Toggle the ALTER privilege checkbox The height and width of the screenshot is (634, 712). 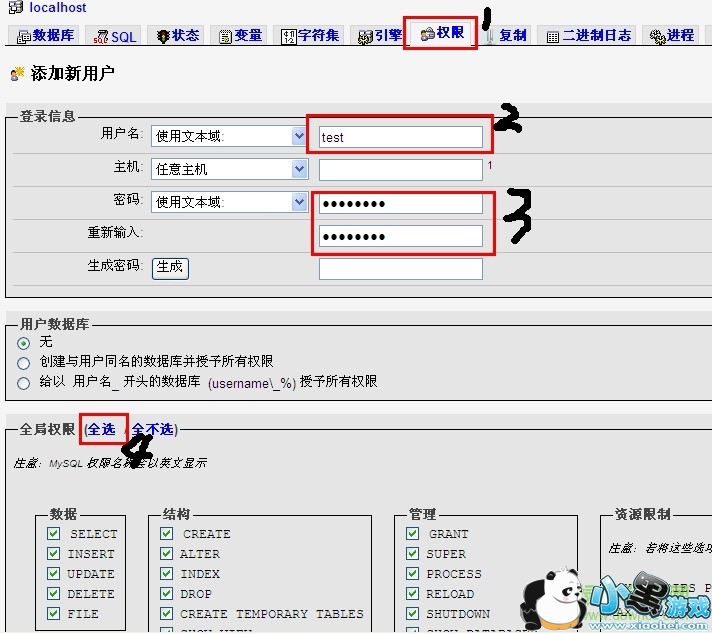167,553
